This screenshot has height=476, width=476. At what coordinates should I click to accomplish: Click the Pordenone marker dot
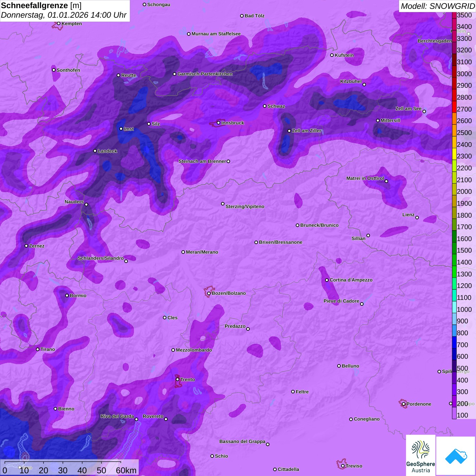click(x=404, y=404)
